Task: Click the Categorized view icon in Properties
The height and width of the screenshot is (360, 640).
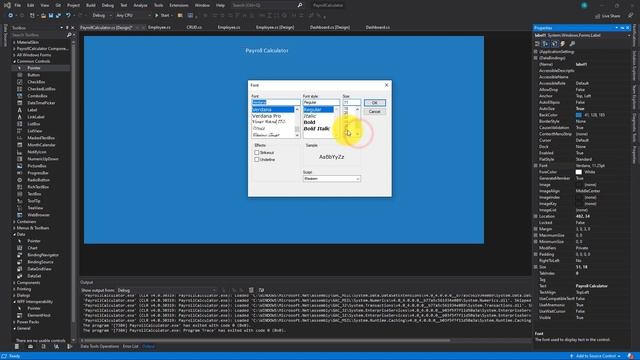Action: pos(538,43)
